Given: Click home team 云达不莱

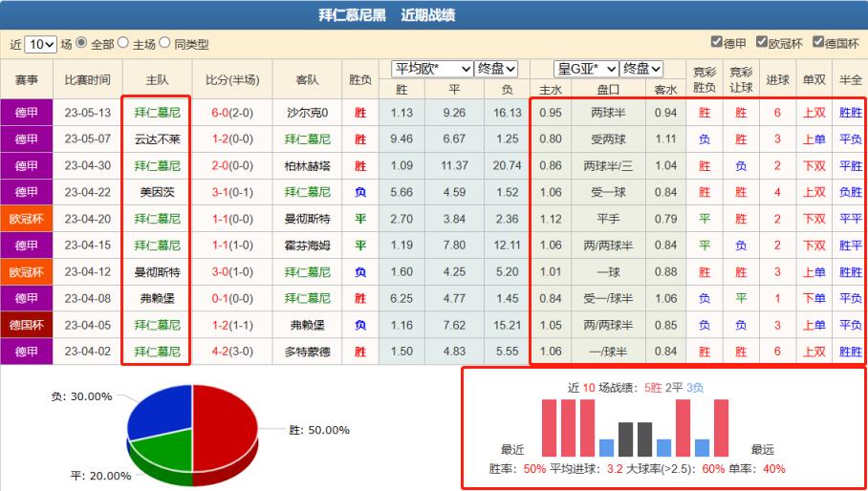Looking at the screenshot, I should [x=157, y=139].
